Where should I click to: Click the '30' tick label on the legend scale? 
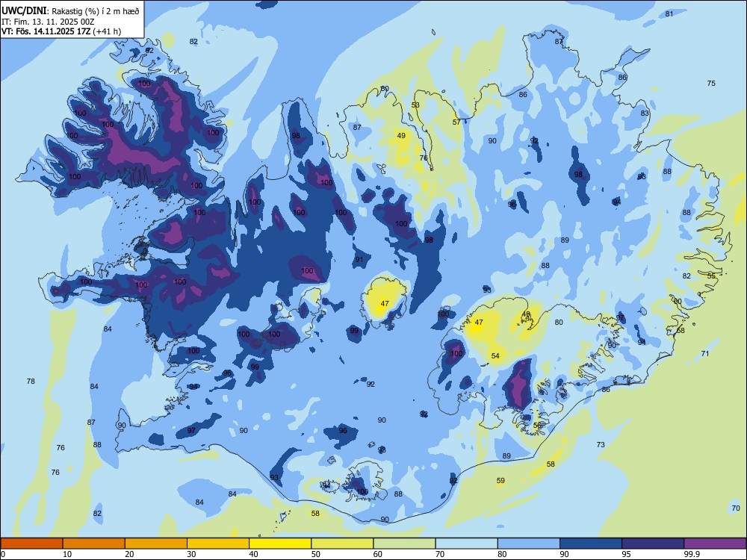click(191, 554)
